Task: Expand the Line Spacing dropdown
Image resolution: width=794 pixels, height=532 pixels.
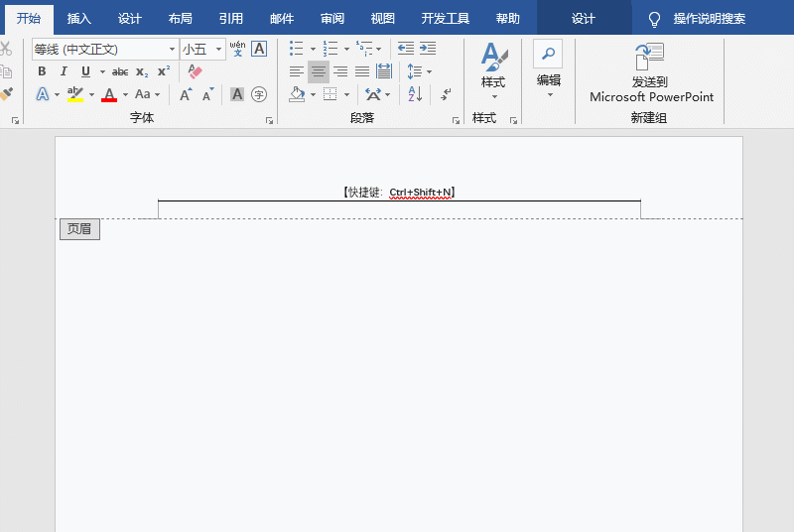Action: pyautogui.click(x=429, y=71)
